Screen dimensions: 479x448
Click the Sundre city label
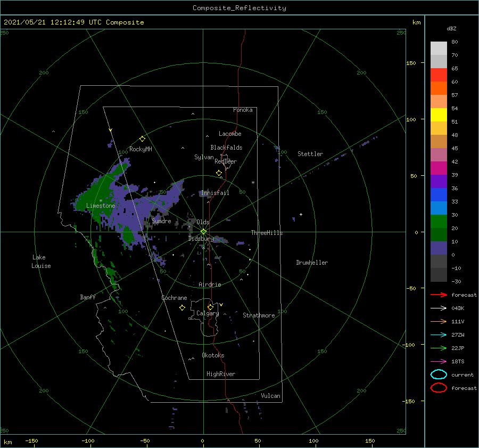[x=161, y=221]
